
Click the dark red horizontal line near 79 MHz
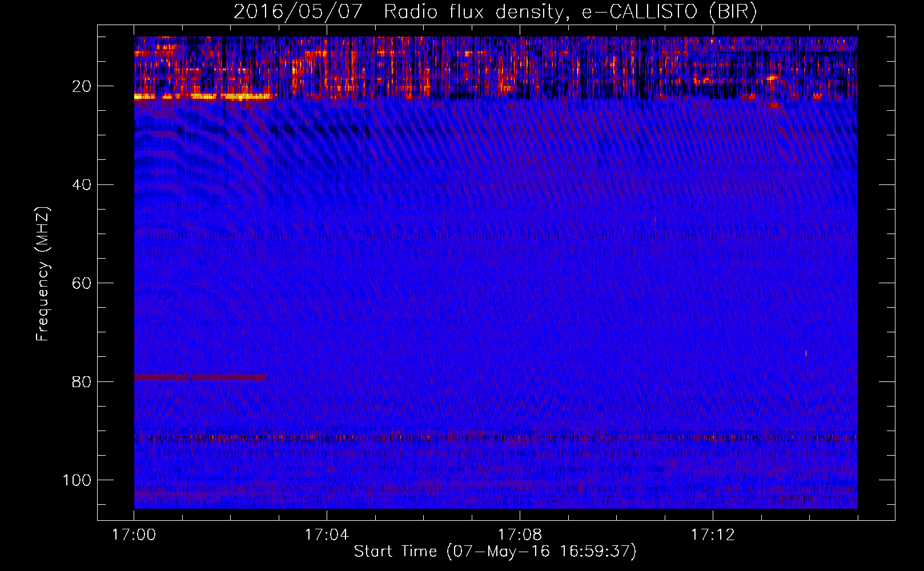tap(200, 377)
